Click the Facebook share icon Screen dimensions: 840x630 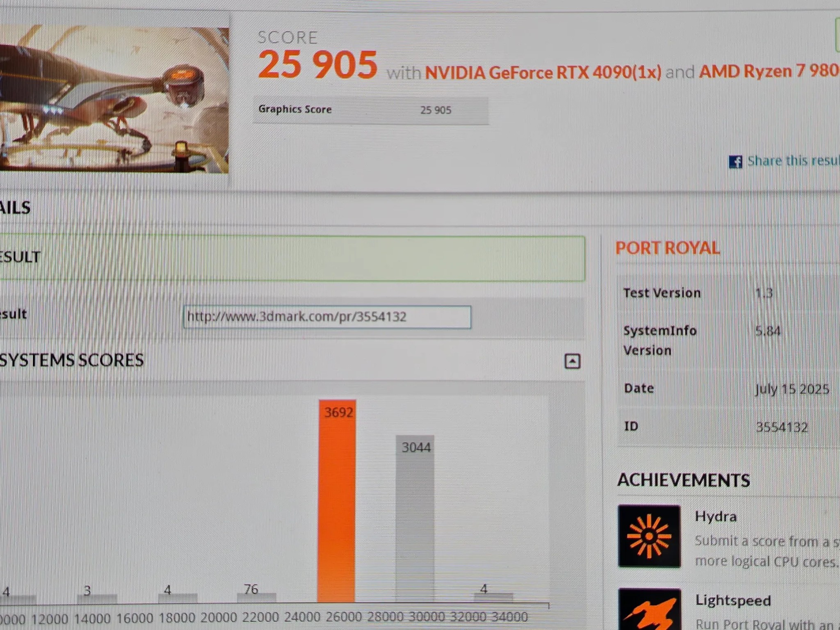[735, 162]
